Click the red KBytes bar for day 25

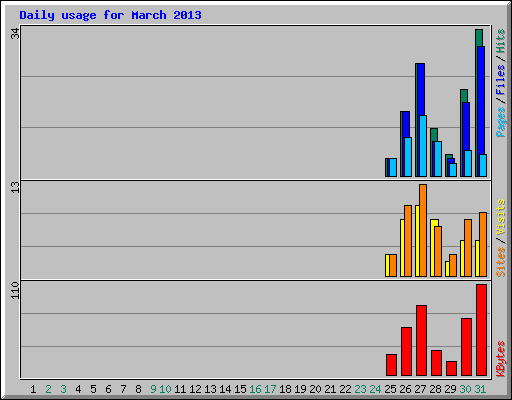point(391,365)
